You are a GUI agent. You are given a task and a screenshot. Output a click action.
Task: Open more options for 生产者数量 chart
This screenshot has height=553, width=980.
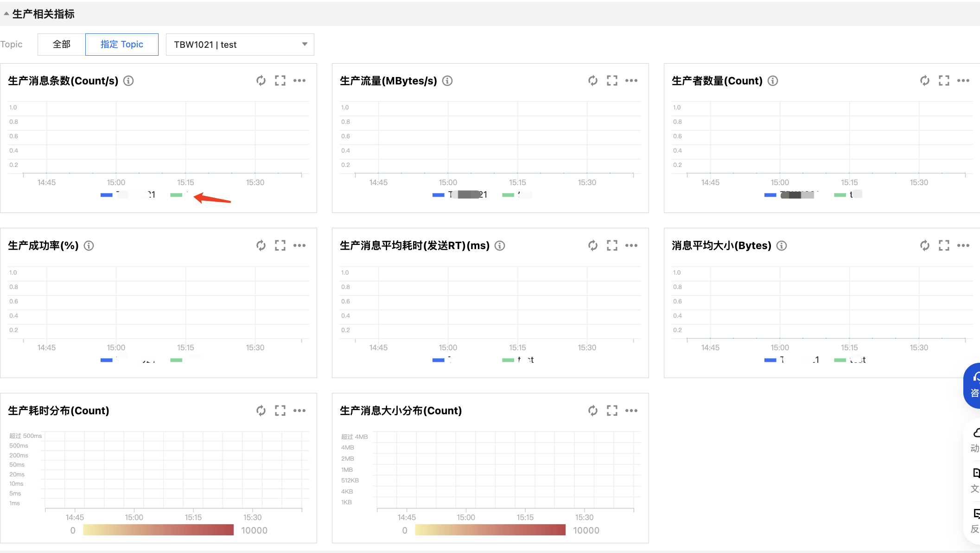963,81
